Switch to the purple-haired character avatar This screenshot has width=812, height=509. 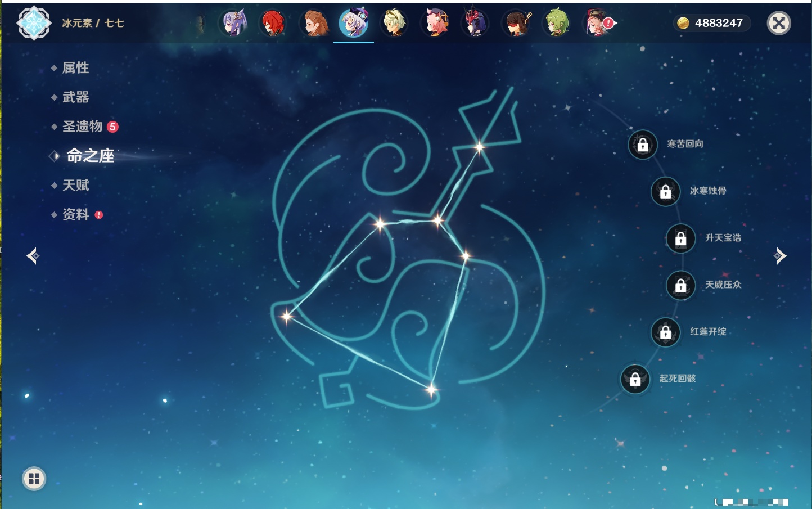point(233,23)
